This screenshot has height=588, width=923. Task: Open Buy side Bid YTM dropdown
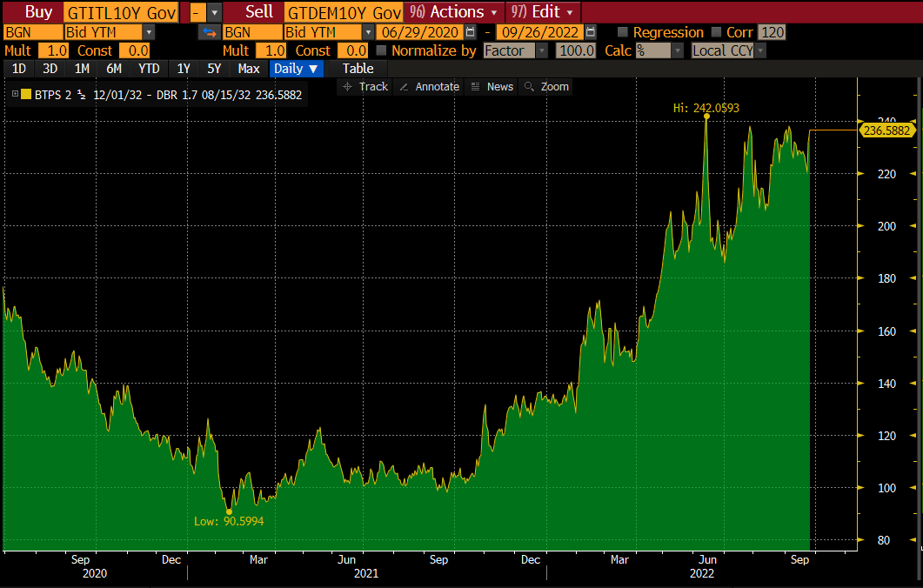coord(149,32)
